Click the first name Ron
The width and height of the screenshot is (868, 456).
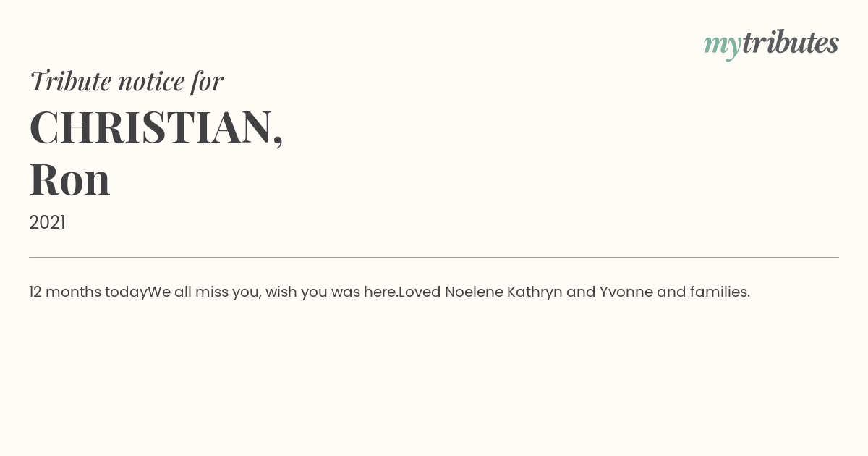click(x=69, y=180)
